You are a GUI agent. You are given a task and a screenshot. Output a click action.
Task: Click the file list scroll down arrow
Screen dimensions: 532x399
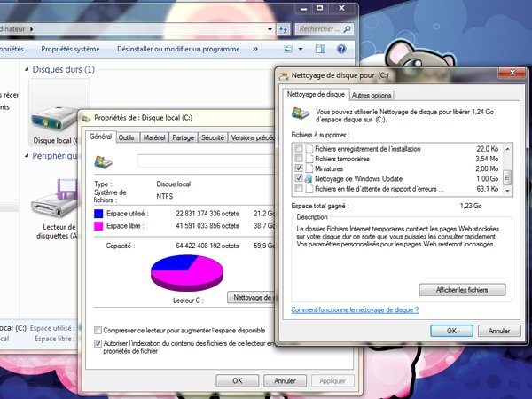pyautogui.click(x=507, y=191)
